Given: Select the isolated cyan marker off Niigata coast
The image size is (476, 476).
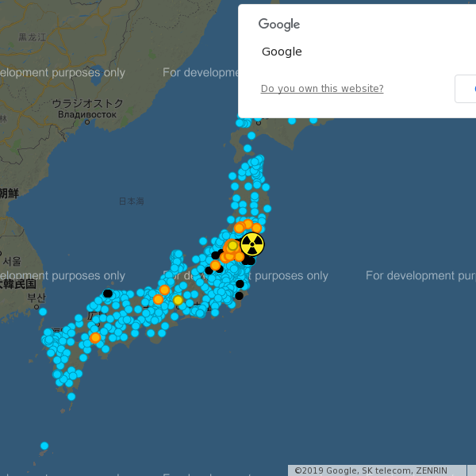Looking at the screenshot, I should (x=203, y=241).
